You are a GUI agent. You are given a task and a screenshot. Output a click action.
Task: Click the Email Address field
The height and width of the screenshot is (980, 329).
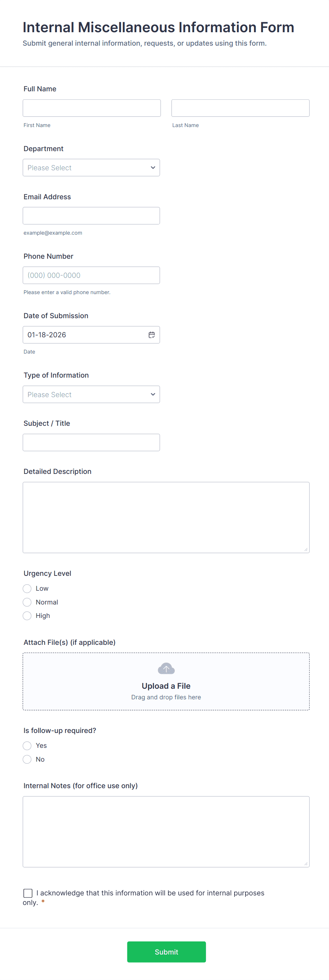pyautogui.click(x=91, y=216)
